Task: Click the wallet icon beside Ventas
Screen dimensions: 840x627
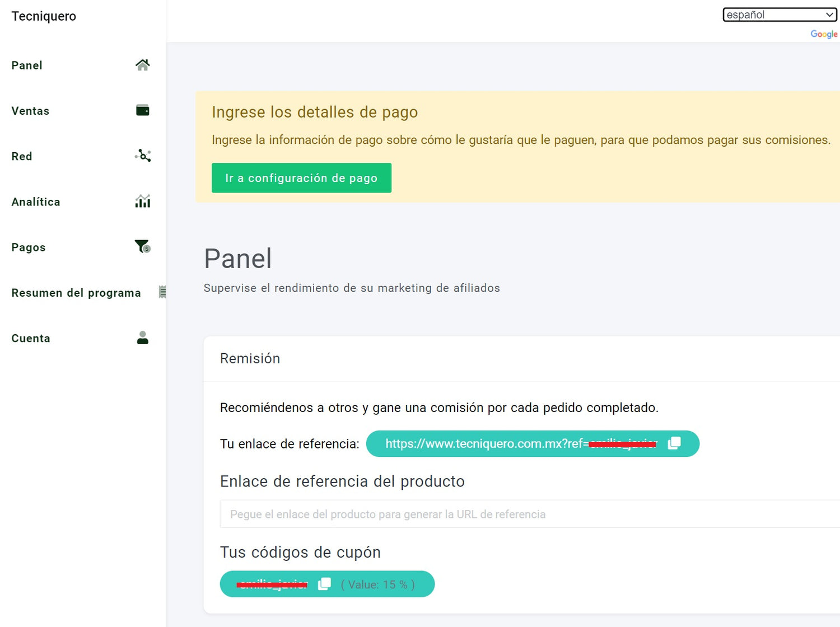Action: pyautogui.click(x=142, y=110)
